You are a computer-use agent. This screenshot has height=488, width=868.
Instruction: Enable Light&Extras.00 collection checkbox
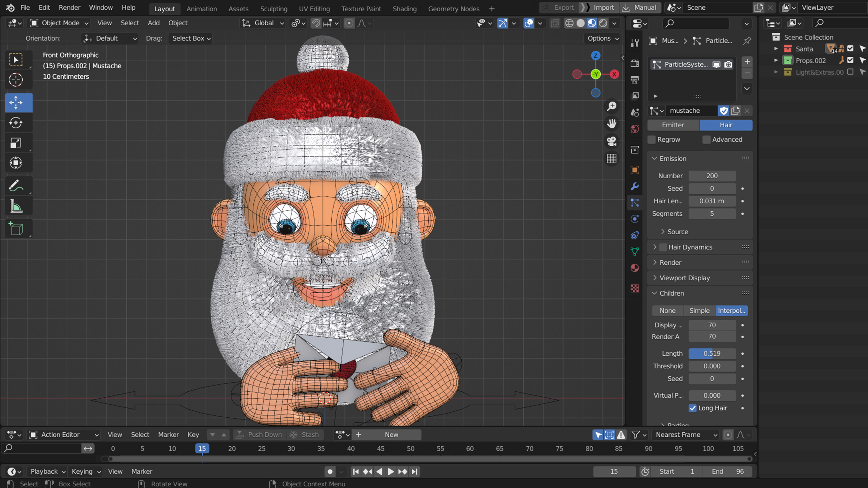[850, 72]
